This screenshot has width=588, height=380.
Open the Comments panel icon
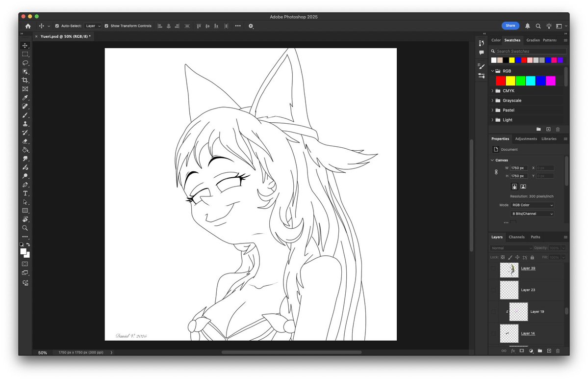[x=482, y=53]
